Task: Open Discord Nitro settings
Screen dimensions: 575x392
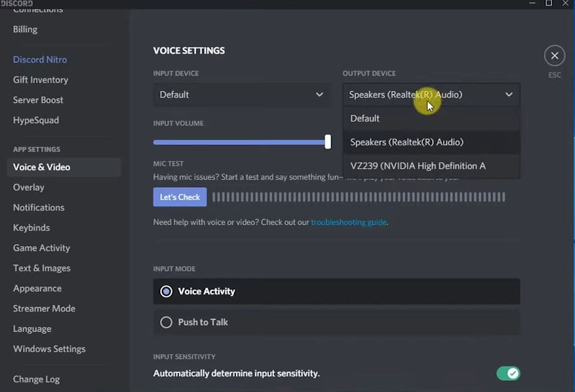Action: pos(40,59)
